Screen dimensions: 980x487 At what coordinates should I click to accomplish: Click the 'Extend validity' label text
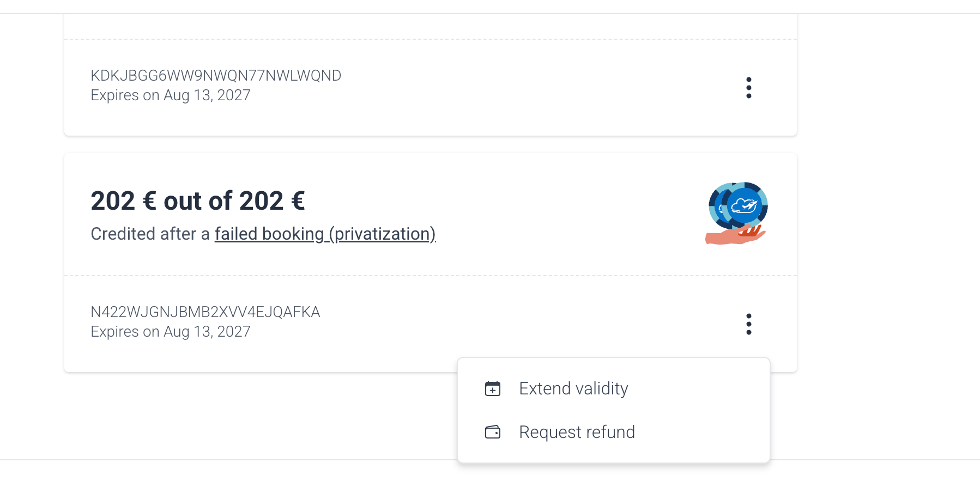pyautogui.click(x=573, y=388)
